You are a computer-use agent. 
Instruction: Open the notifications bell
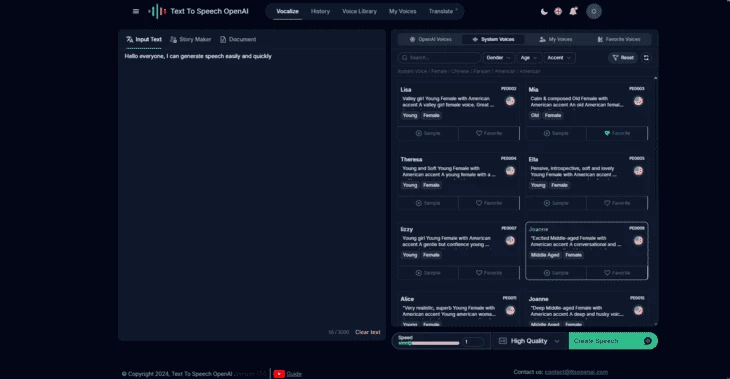point(573,11)
